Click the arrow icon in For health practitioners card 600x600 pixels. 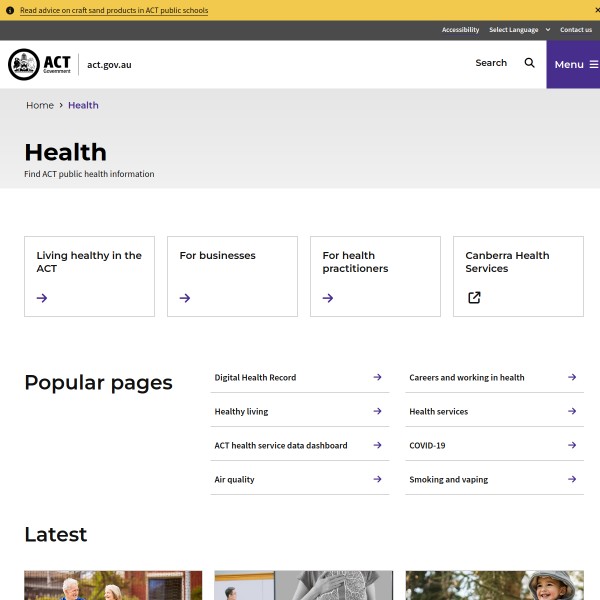click(328, 298)
